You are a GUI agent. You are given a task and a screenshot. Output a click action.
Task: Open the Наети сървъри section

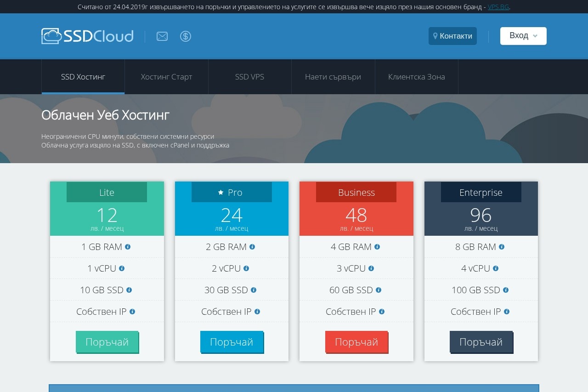pos(333,77)
